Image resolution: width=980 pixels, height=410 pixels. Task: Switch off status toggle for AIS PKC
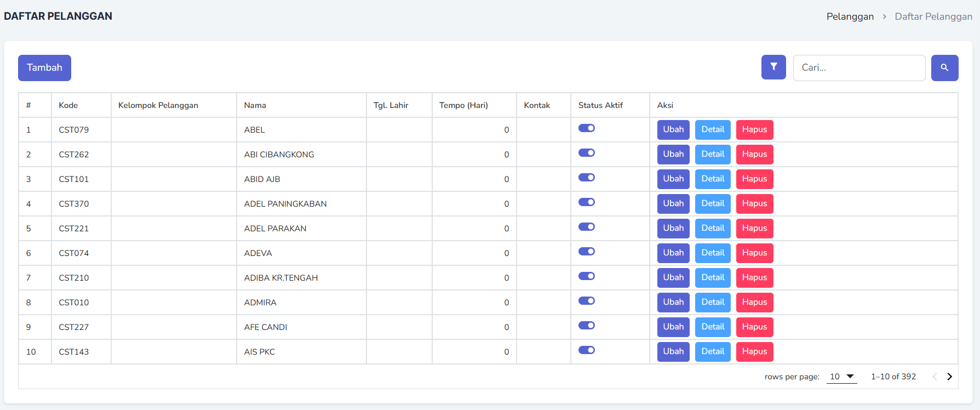[x=586, y=350]
